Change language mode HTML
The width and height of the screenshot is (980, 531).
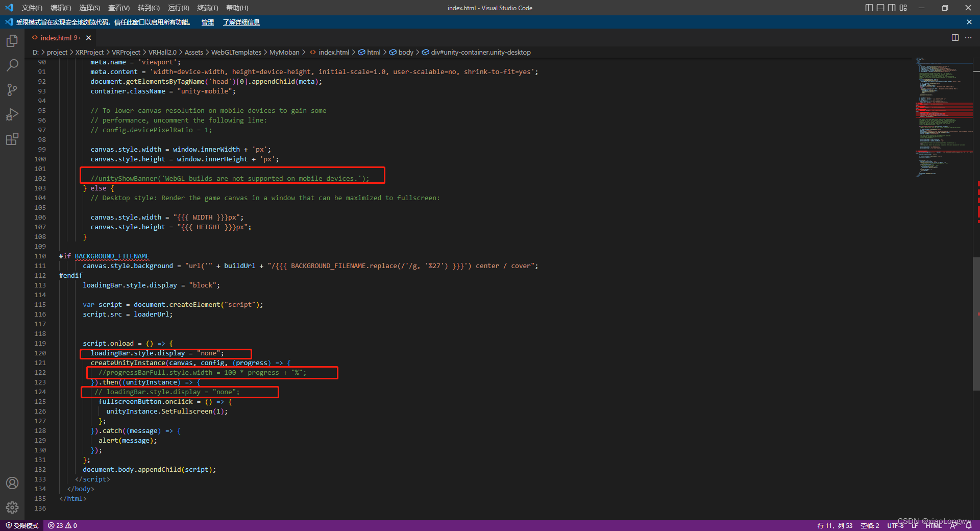(x=934, y=525)
